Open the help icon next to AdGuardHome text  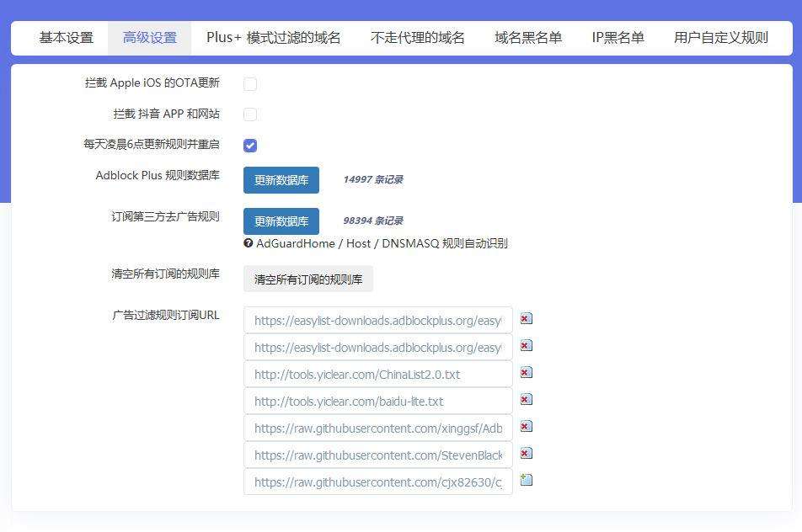[x=248, y=243]
